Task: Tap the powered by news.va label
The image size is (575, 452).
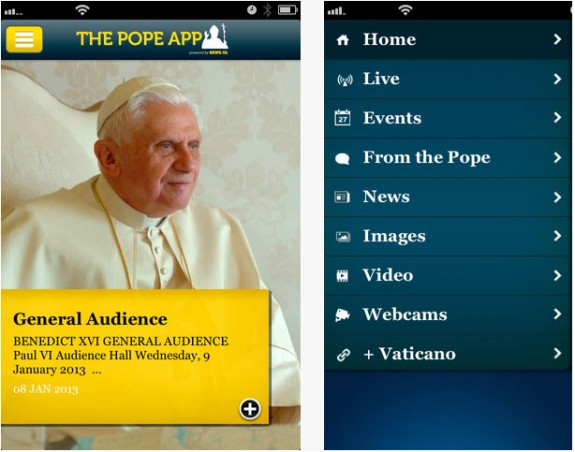Action: click(208, 53)
